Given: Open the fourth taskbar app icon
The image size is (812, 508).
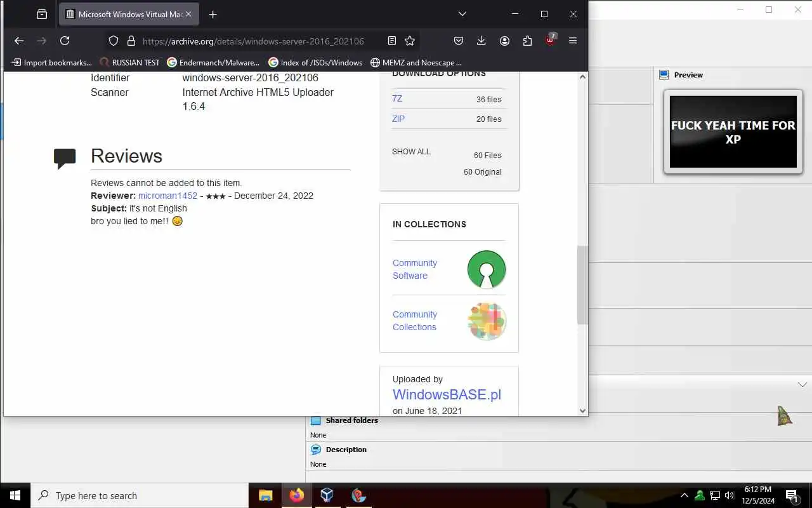Looking at the screenshot, I should coord(358,495).
